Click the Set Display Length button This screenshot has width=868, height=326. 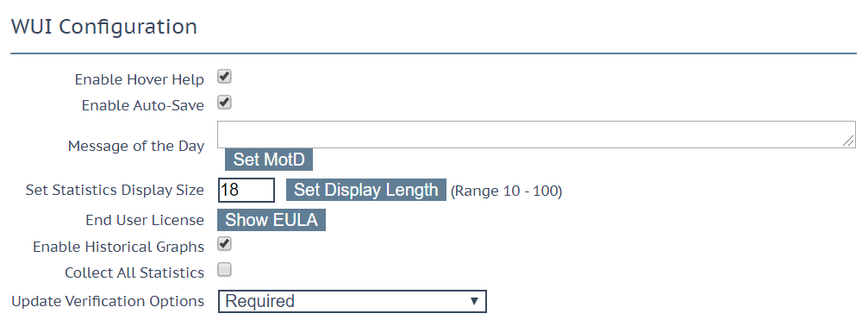[x=366, y=190]
